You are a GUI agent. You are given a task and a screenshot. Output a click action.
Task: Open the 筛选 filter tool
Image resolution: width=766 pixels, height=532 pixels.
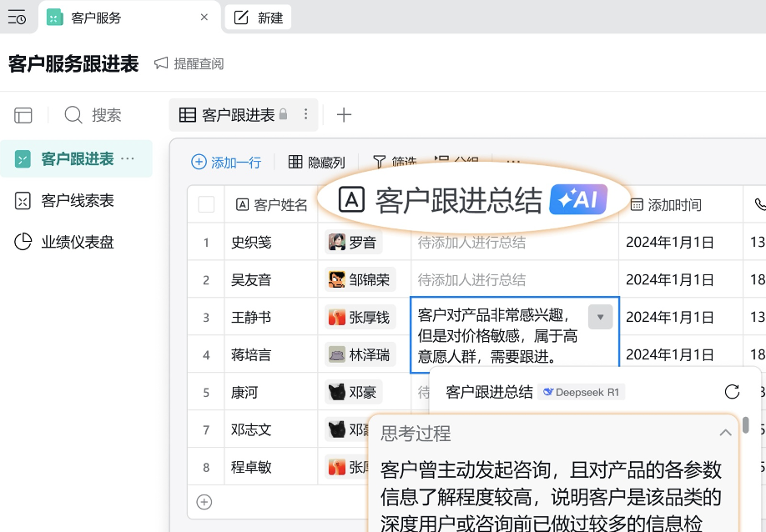394,162
